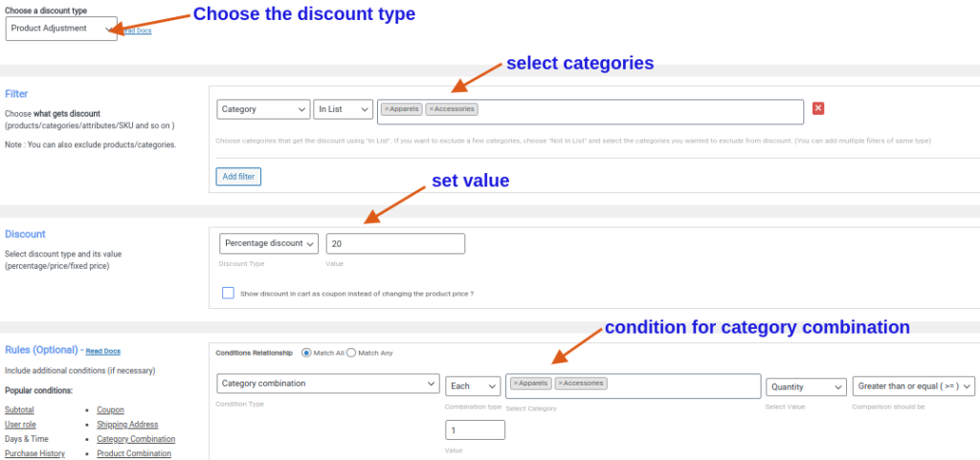This screenshot has height=460, width=980.
Task: Expand the Percentage discount dropdown
Action: coord(269,244)
